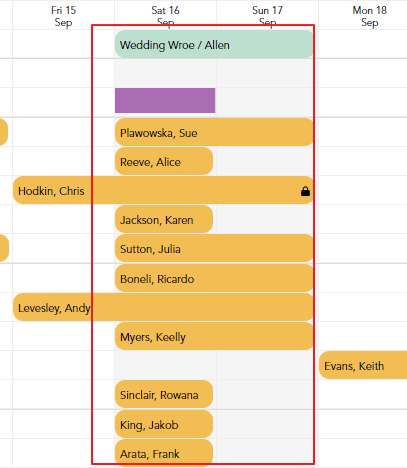Click the Sun 17 Sep column header
The image size is (407, 468).
(267, 16)
